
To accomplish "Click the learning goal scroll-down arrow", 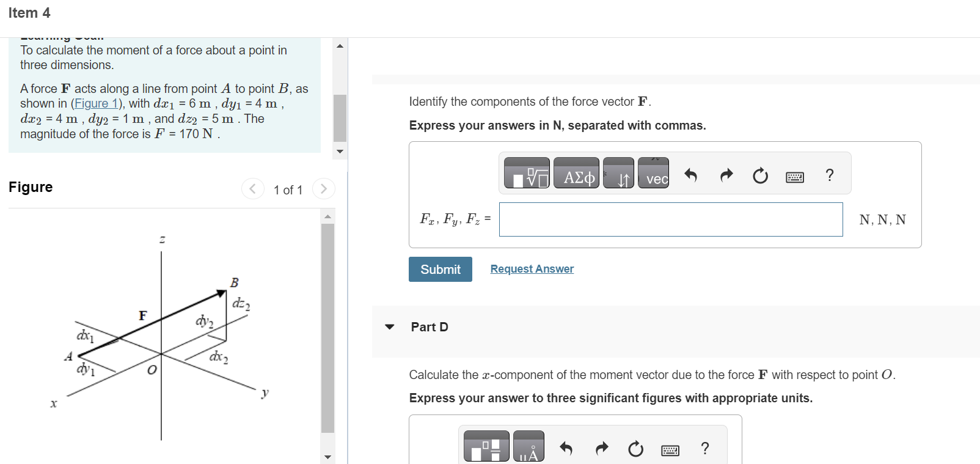I will click(340, 152).
